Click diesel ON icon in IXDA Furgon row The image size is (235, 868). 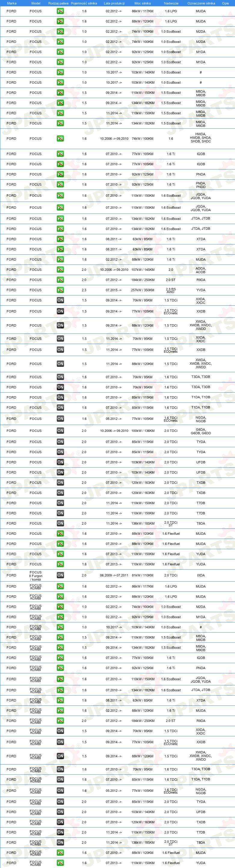60,575
